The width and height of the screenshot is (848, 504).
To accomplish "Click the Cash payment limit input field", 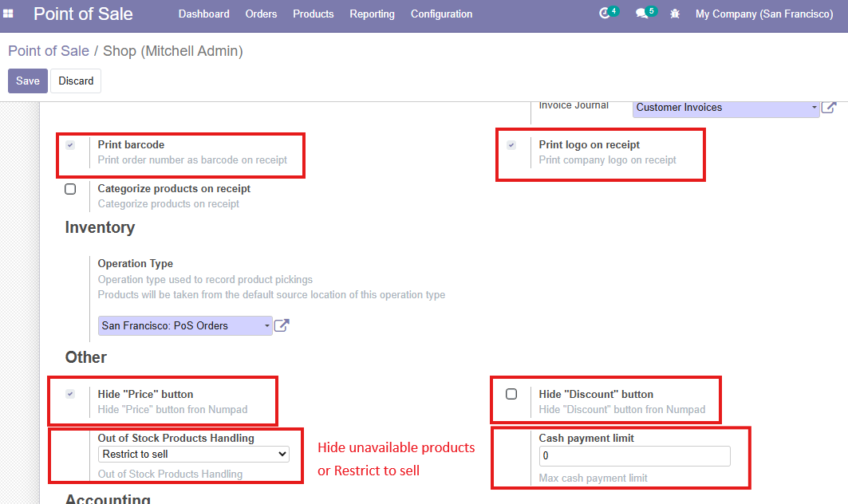I will (x=634, y=456).
